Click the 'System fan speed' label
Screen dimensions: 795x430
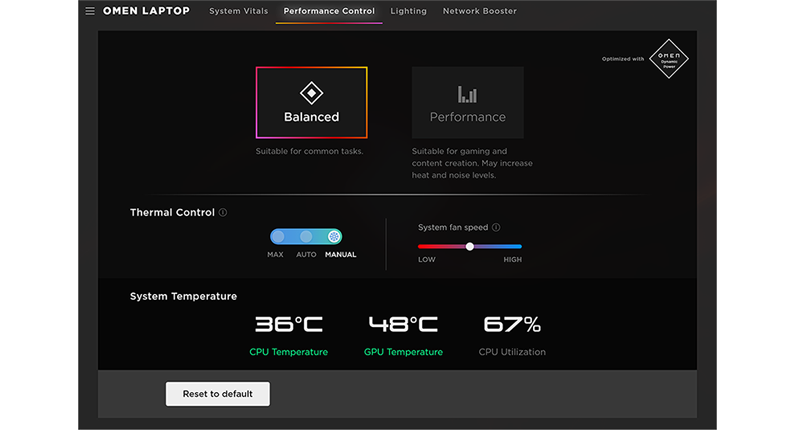click(x=453, y=227)
